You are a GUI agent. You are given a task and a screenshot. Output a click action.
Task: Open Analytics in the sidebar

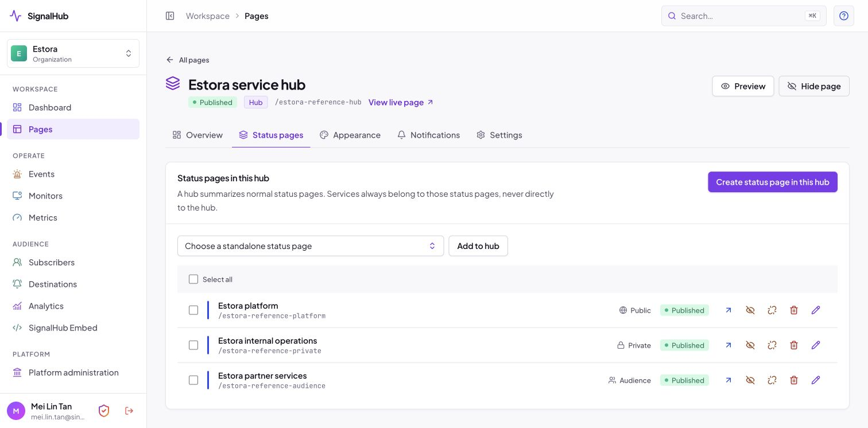click(x=73, y=306)
